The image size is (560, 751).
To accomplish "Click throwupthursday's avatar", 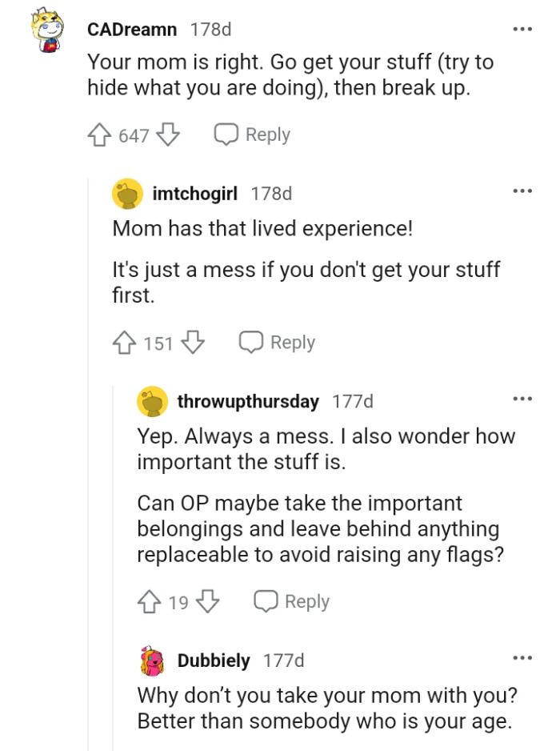I will coord(151,400).
